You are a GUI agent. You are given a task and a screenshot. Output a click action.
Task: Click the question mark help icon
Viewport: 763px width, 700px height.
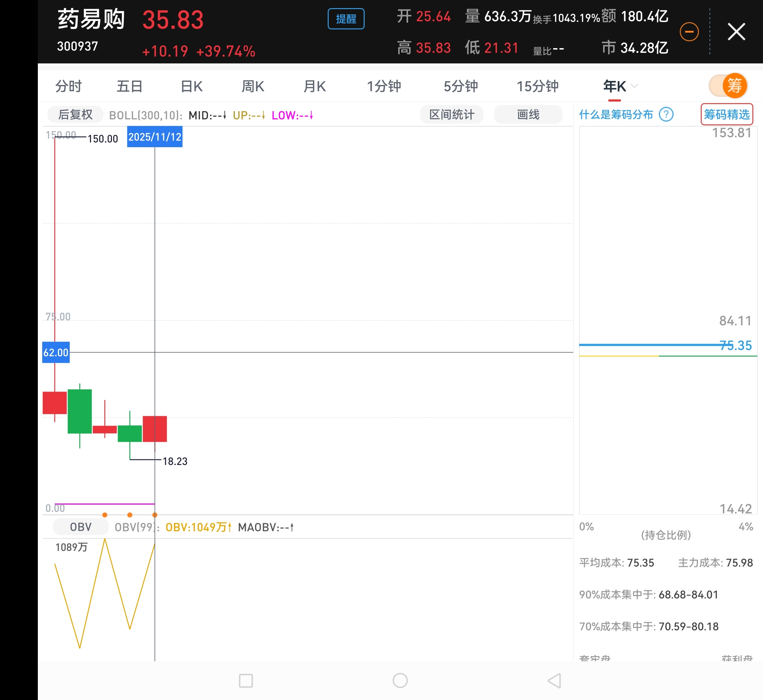666,114
